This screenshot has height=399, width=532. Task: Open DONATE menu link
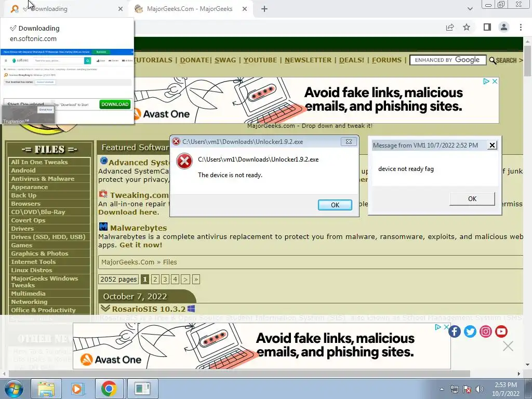click(194, 60)
